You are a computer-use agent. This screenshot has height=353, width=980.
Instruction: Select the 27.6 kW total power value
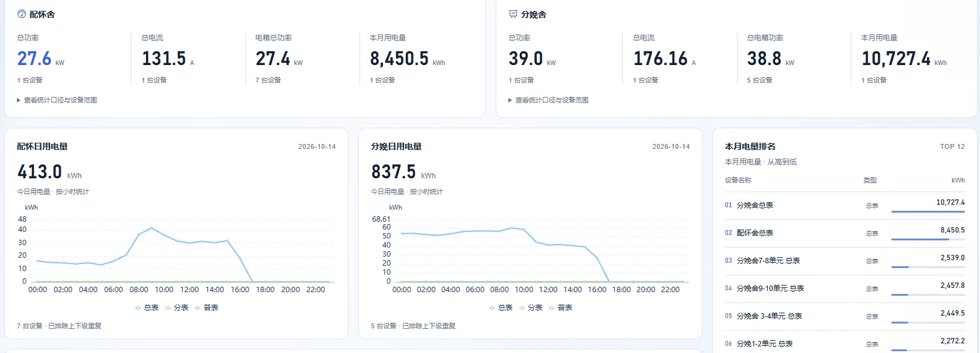tap(40, 58)
